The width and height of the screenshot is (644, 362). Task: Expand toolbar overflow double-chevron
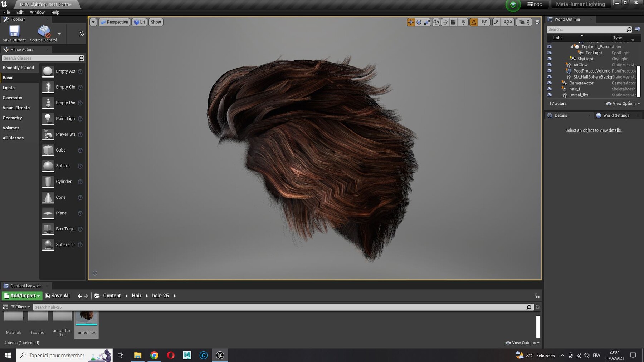(82, 34)
